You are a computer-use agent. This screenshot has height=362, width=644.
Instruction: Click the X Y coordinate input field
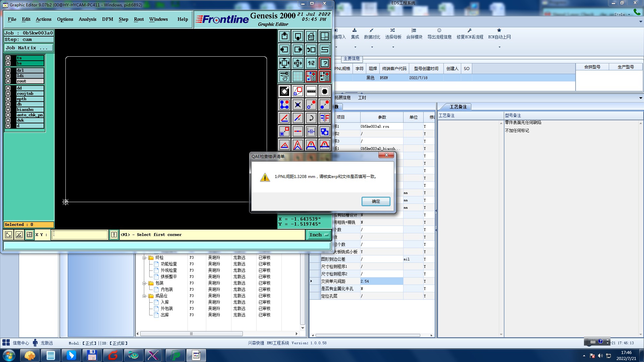(80, 235)
